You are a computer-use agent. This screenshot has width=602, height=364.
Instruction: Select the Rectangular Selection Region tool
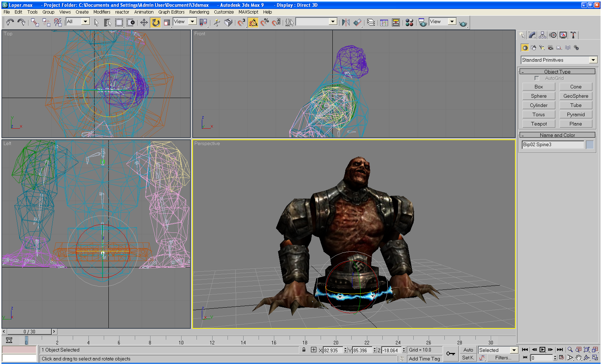[119, 22]
